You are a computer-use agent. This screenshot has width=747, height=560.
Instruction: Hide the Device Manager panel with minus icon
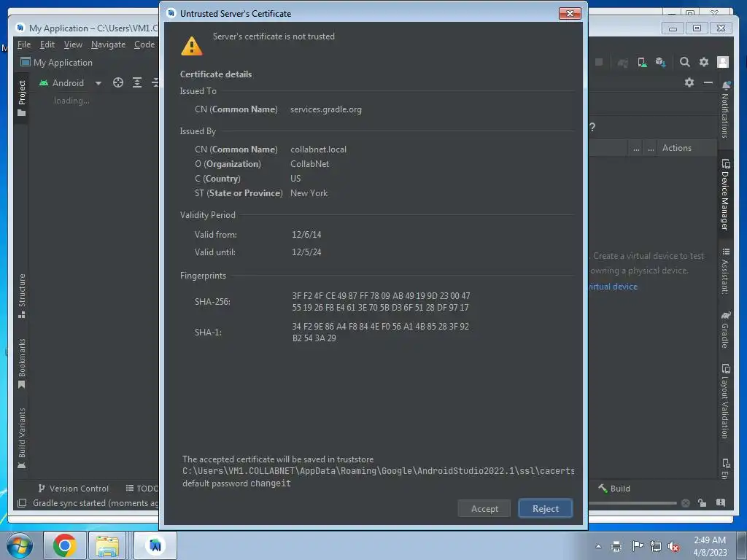pos(708,82)
